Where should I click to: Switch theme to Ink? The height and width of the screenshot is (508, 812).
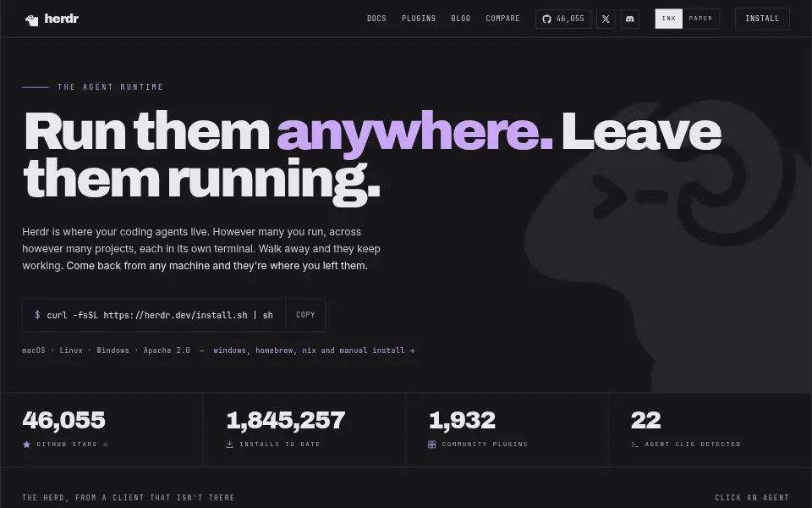click(668, 19)
